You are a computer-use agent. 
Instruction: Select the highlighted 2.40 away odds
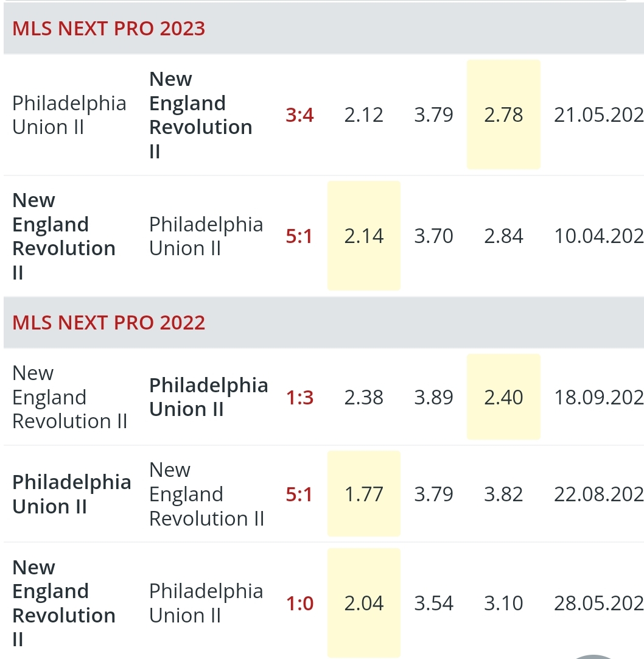pyautogui.click(x=503, y=396)
